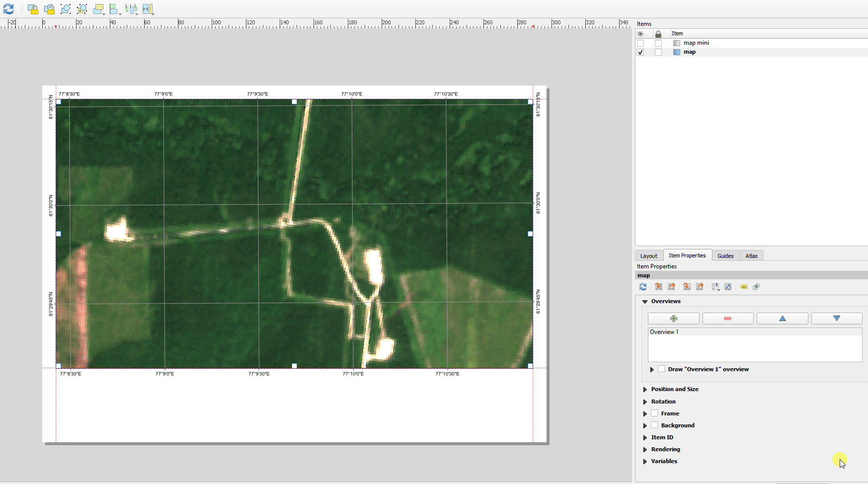The height and width of the screenshot is (484, 868).
Task: Open the Guides tab
Action: [725, 256]
